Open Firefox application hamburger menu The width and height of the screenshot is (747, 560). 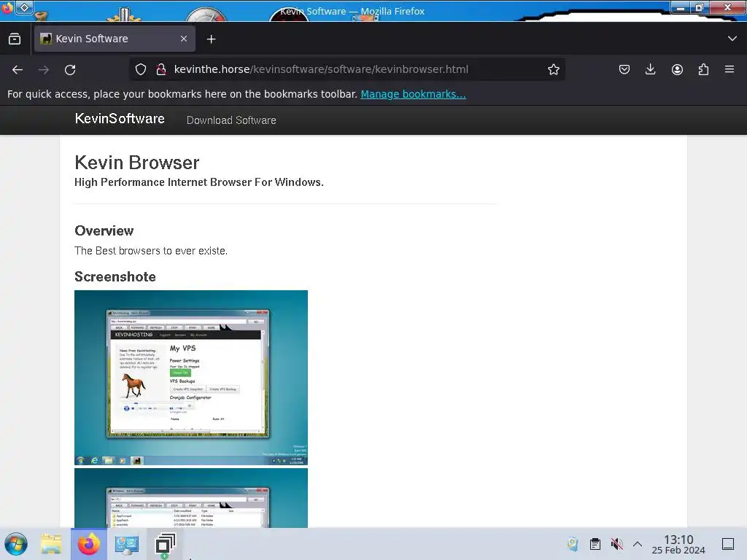pos(729,69)
